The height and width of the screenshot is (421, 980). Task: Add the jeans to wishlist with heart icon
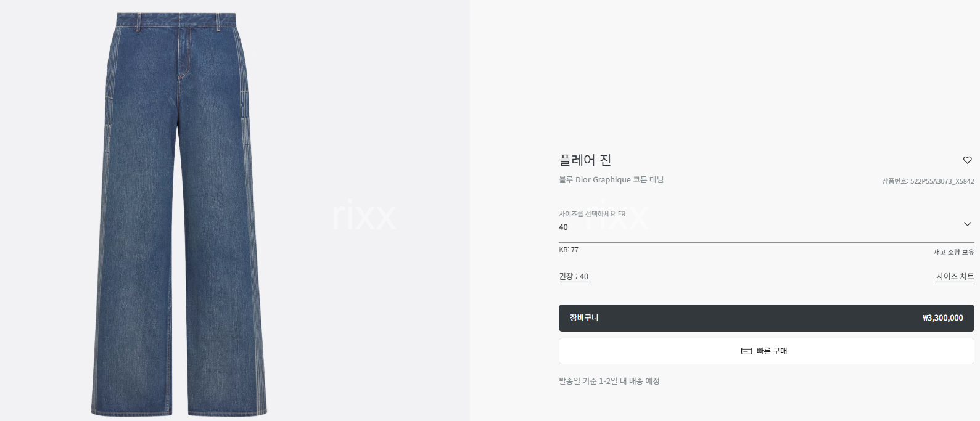(967, 160)
